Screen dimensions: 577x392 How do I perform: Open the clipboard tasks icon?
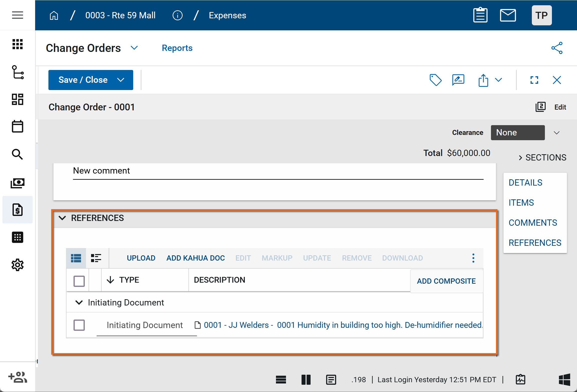pos(480,15)
